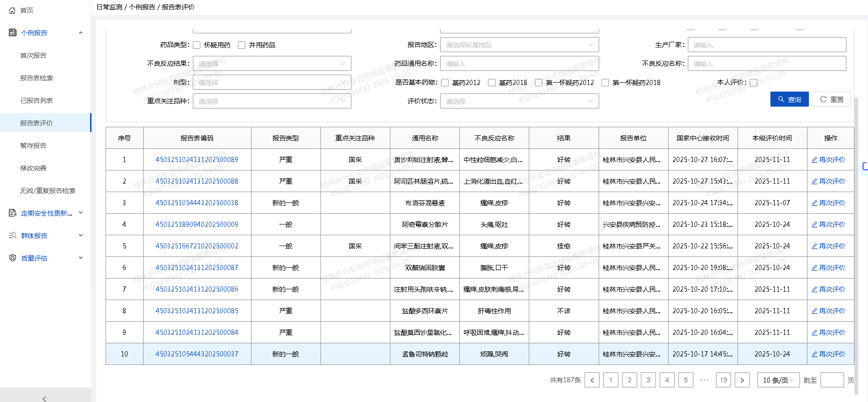Open the 10 条/页 page size selector
This screenshot has height=402, width=868.
click(x=778, y=380)
